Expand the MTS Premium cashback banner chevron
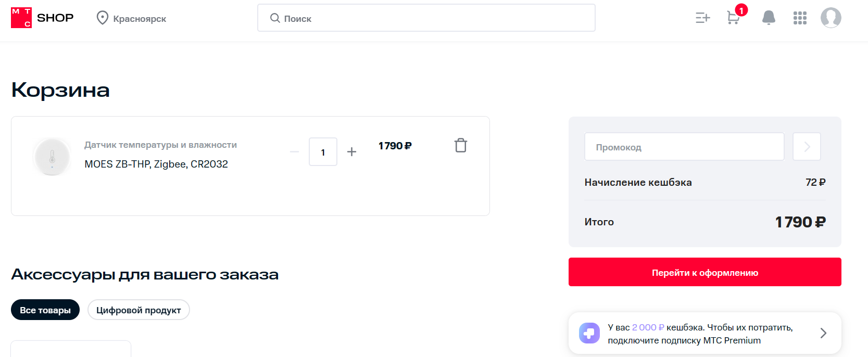The height and width of the screenshot is (357, 868). coord(823,333)
